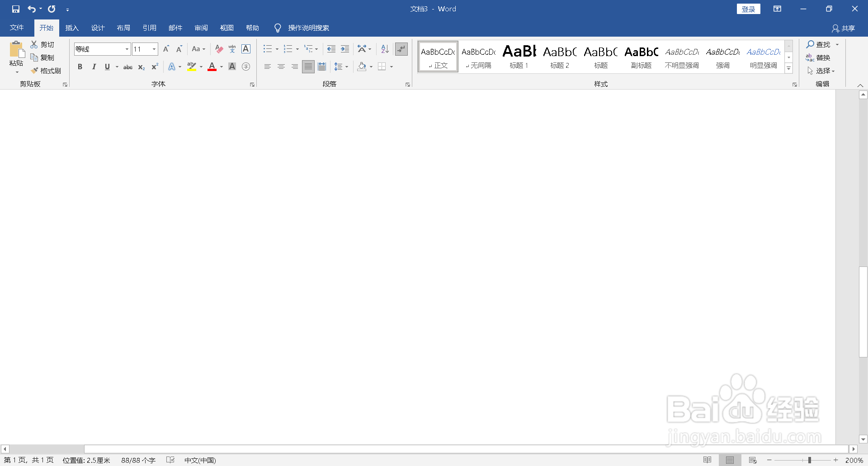Screen dimensions: 868x466
Task: Apply the Subtitle (副标题) style
Action: pyautogui.click(x=641, y=57)
